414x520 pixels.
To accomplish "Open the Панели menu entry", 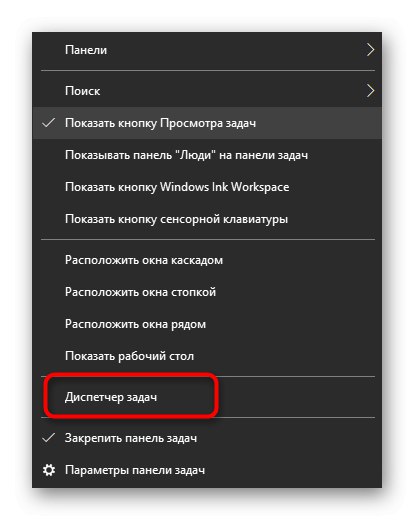I will (207, 50).
